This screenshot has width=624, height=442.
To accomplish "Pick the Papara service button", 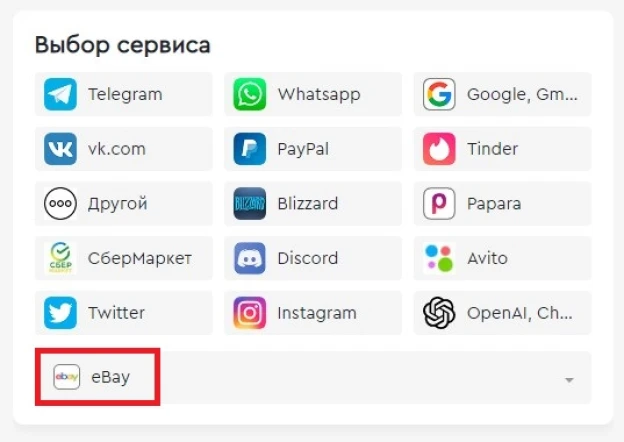I will [x=503, y=203].
